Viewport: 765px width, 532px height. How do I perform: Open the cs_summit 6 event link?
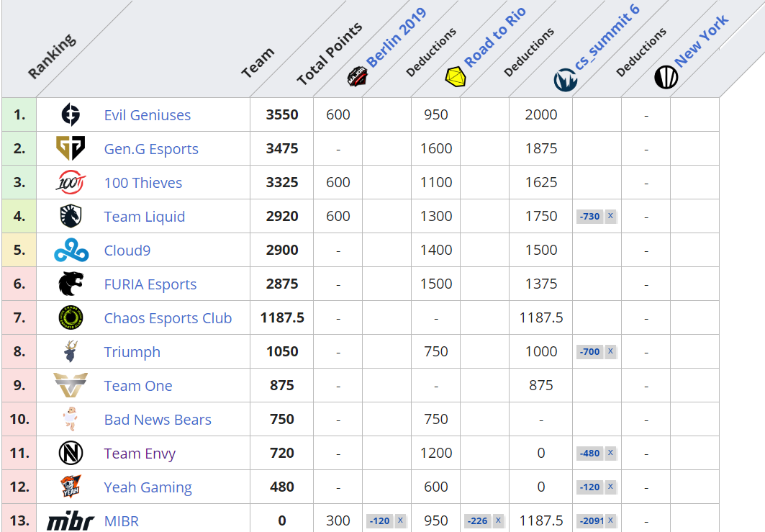click(x=607, y=37)
